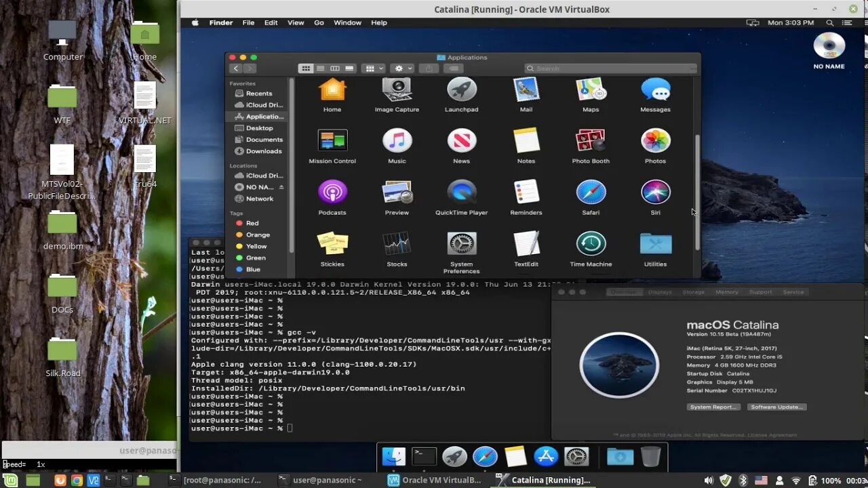
Task: Open the View menu
Action: (x=296, y=22)
